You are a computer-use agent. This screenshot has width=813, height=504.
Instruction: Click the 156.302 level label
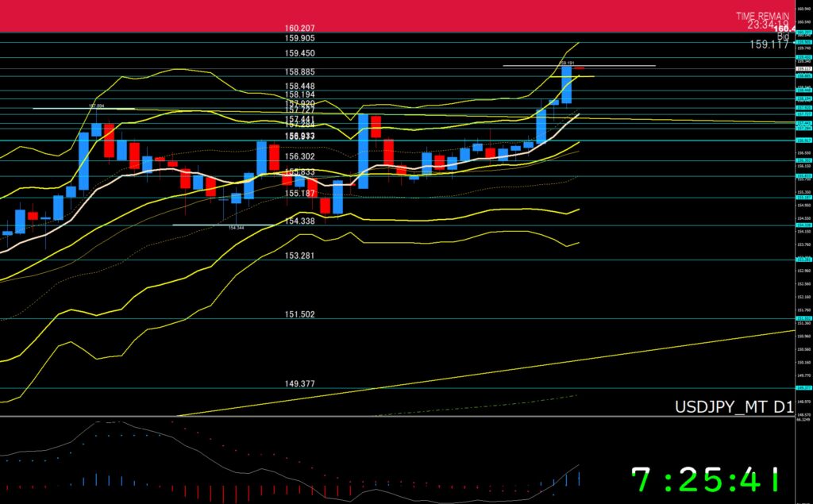click(300, 156)
